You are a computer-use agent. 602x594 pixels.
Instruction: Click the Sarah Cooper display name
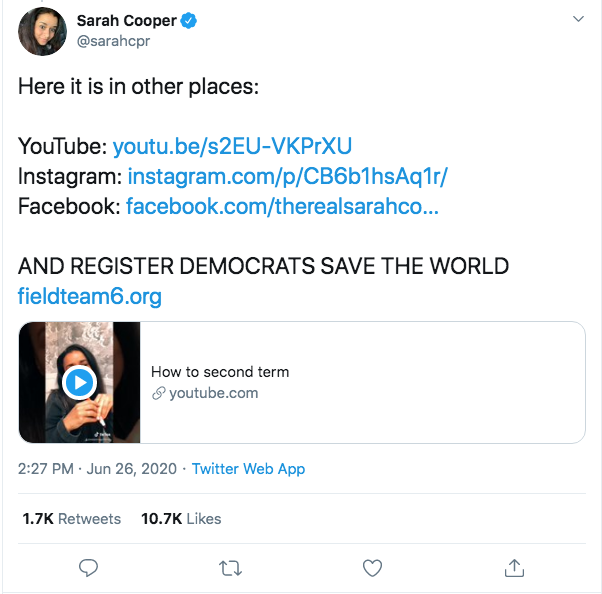point(127,20)
